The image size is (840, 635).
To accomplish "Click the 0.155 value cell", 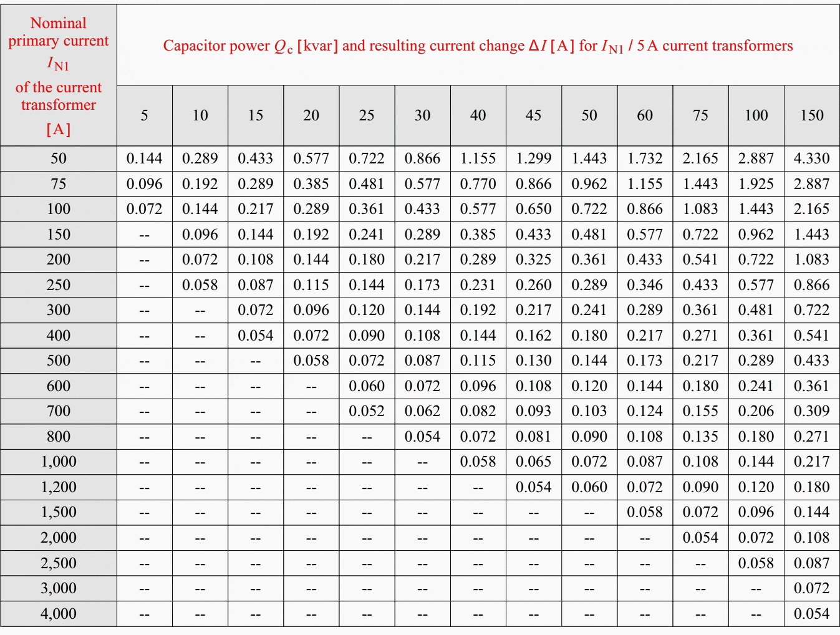I will pyautogui.click(x=700, y=412).
